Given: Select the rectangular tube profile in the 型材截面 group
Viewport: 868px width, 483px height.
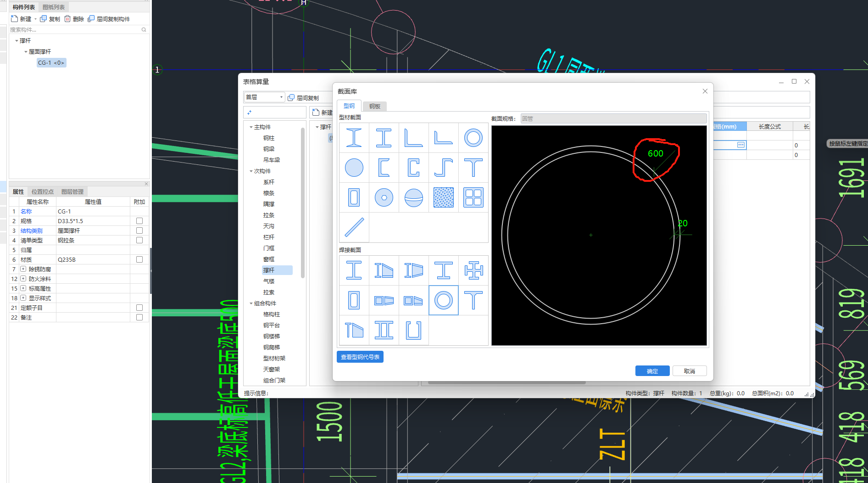Looking at the screenshot, I should (354, 197).
